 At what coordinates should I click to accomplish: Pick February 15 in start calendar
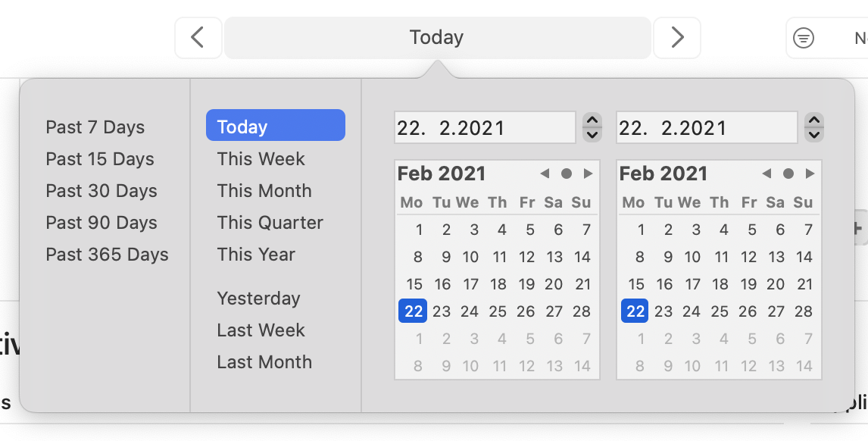click(x=414, y=284)
